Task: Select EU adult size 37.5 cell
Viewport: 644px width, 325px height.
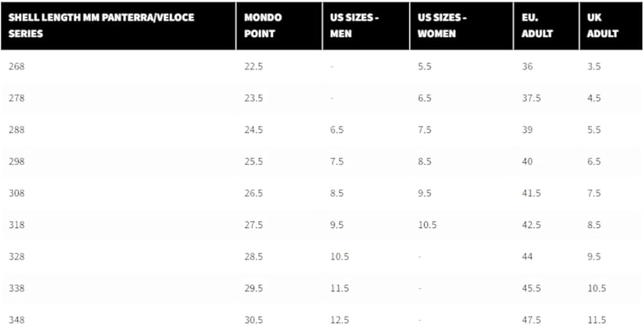Action: pos(531,98)
